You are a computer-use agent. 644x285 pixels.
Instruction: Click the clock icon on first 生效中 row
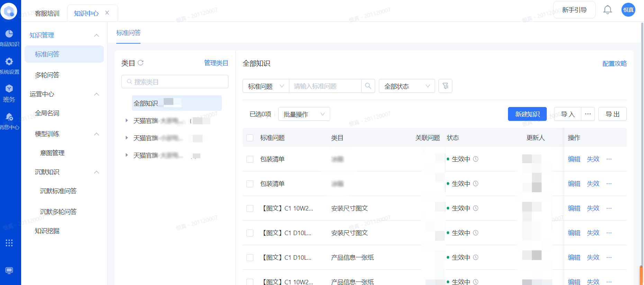coord(476,159)
